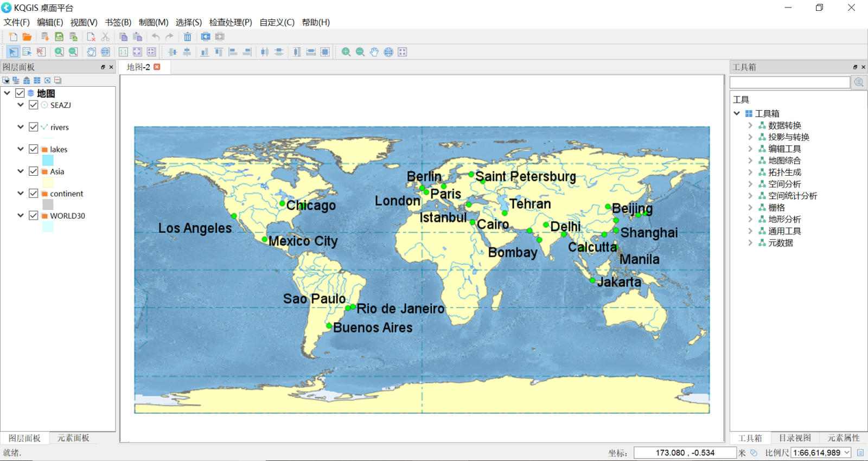Open the 比例尺 scale dropdown
This screenshot has width=868, height=461.
pos(847,453)
